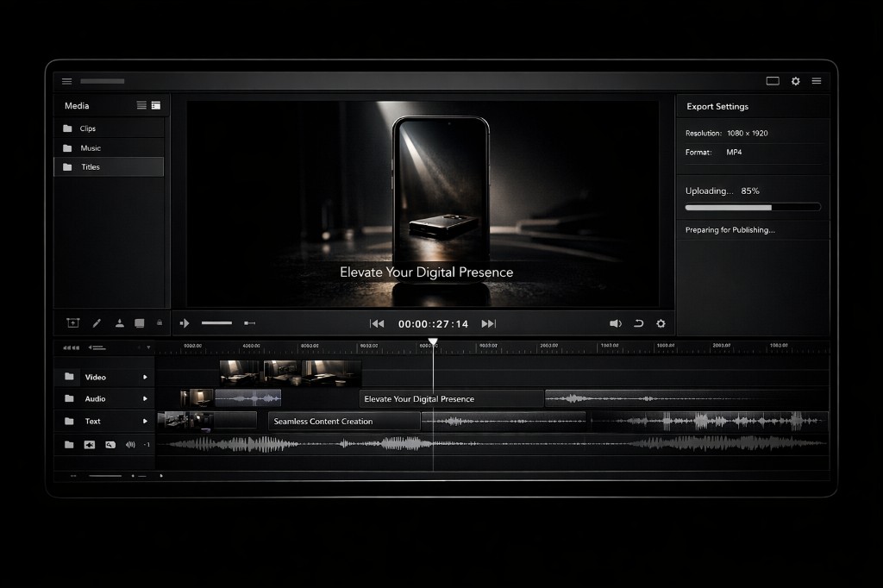Click the Lock icon in the media toolbar

160,322
